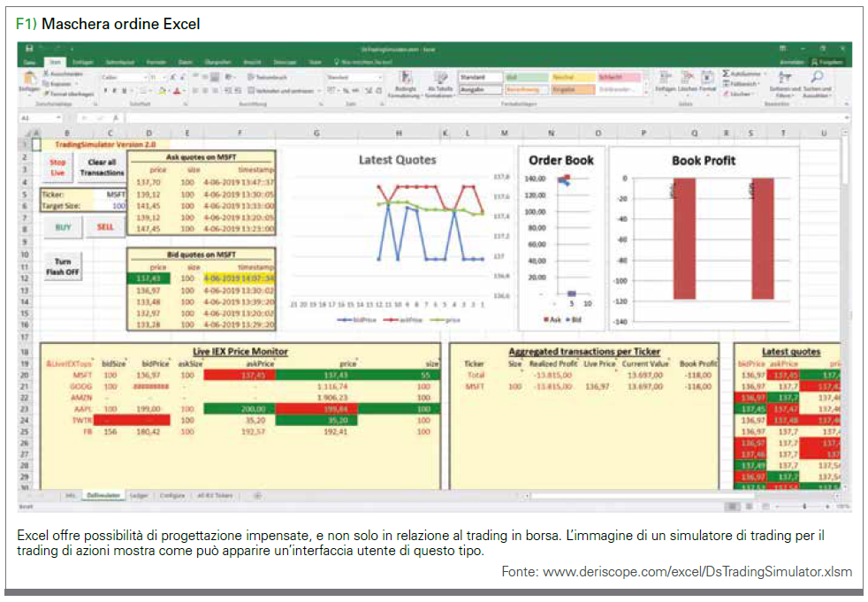
Task: Click the Was möchten Sie tun search box
Action: 363,62
